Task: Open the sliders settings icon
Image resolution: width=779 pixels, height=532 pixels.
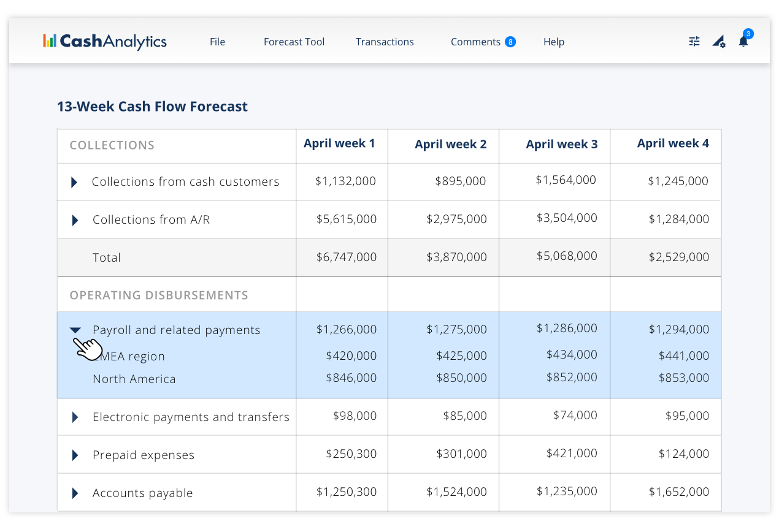Action: click(694, 42)
